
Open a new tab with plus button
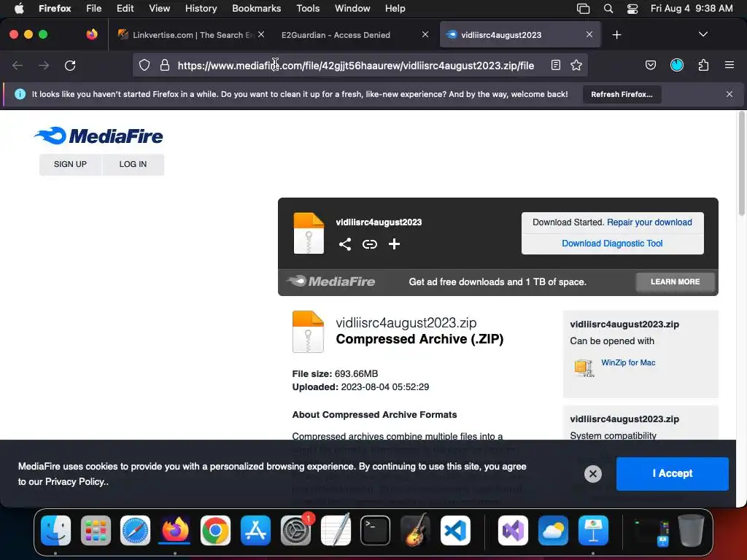click(616, 35)
